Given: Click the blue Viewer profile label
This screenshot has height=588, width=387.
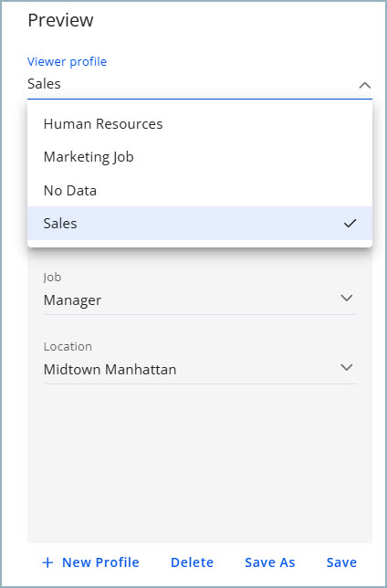Looking at the screenshot, I should [68, 61].
